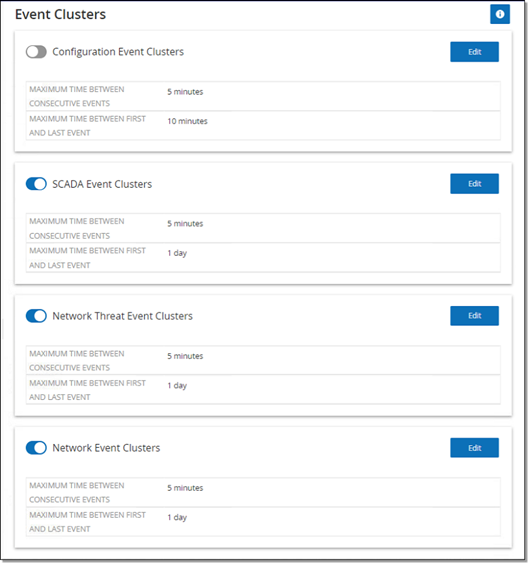The width and height of the screenshot is (528, 563).
Task: Select Network Event Clusters 1 day value
Action: point(177,517)
